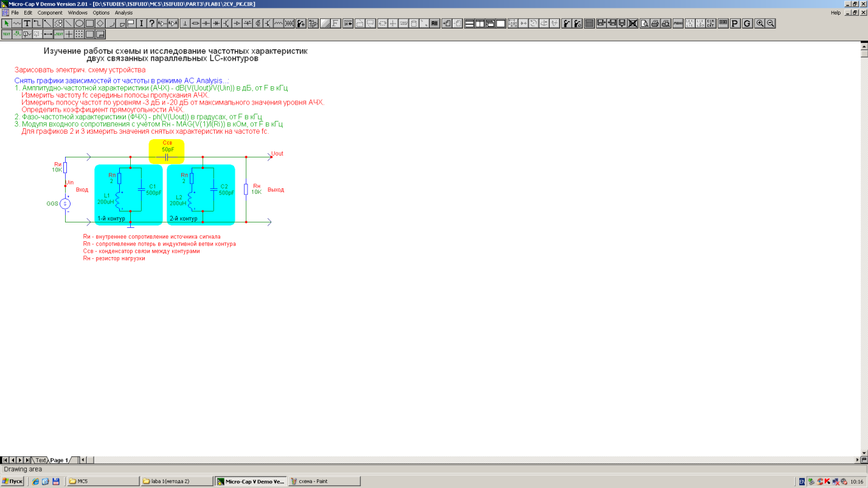868x488 pixels.
Task: Click the G toolbar button
Action: (747, 24)
